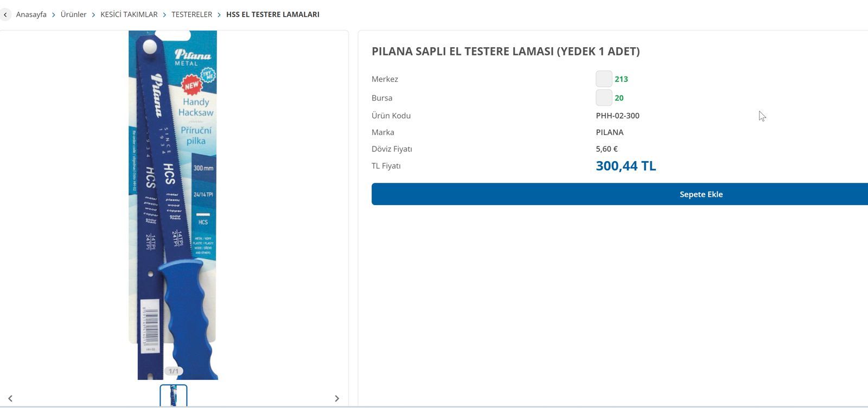Image resolution: width=868 pixels, height=408 pixels.
Task: Click Merkez stock quantity 213
Action: pos(621,79)
